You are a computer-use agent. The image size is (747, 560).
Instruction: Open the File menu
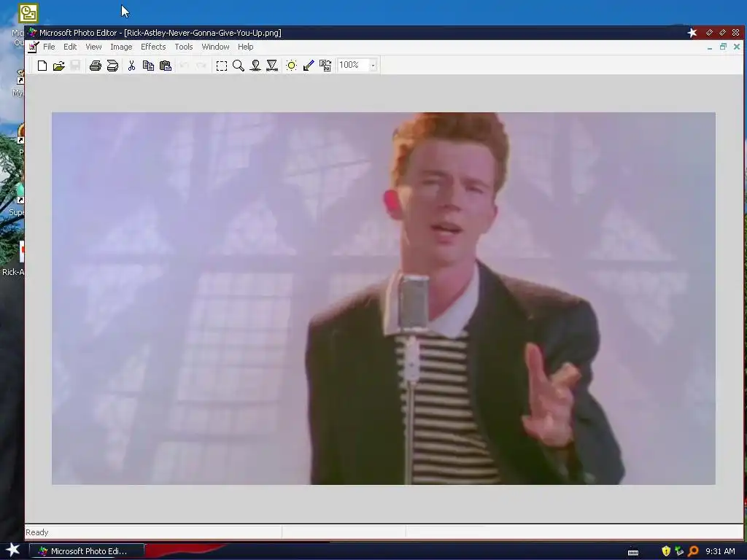(x=49, y=47)
